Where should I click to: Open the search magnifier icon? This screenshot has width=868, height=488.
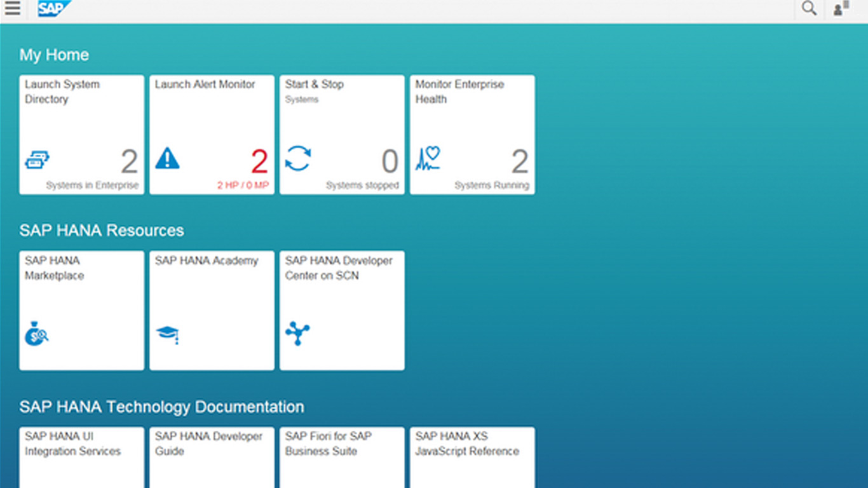point(809,8)
